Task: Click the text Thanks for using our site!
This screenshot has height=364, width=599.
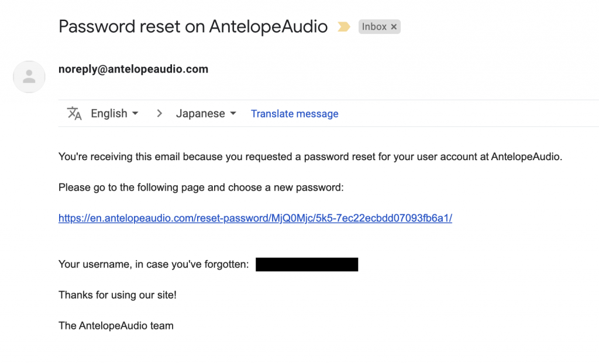Action: [117, 295]
